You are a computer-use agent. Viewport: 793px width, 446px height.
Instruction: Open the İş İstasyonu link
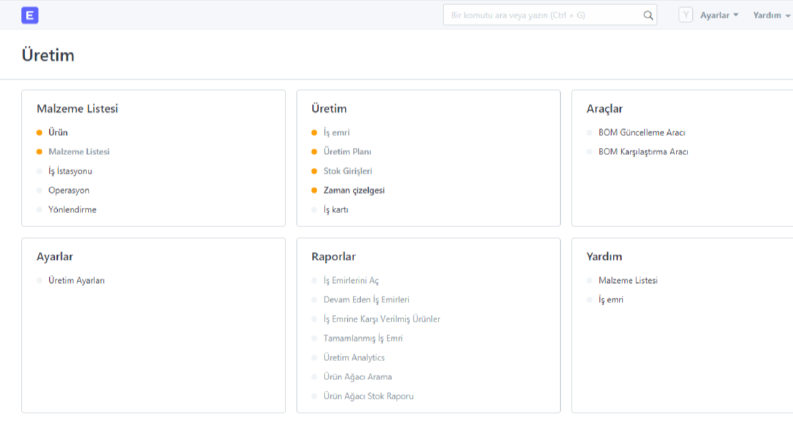point(70,171)
